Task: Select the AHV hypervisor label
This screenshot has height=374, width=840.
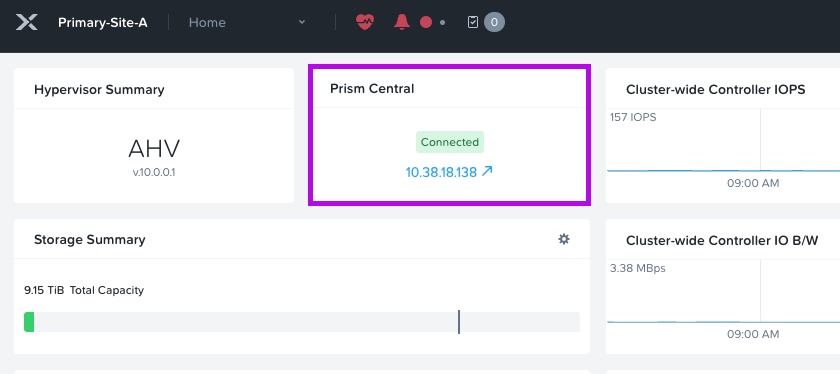Action: (x=154, y=149)
